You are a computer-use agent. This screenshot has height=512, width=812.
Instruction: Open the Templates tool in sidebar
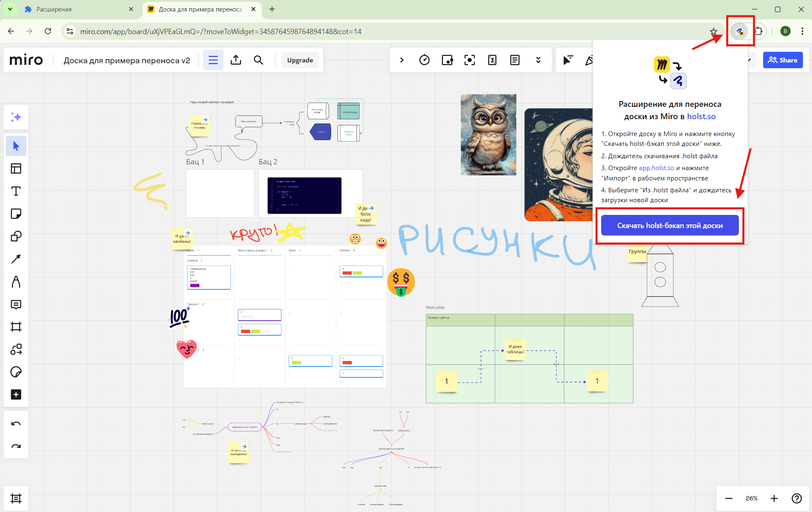coord(16,168)
